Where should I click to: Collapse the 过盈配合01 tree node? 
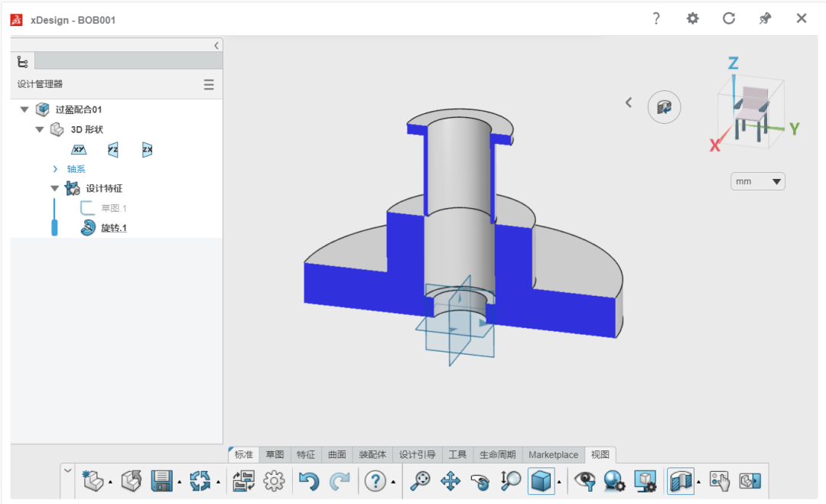pyautogui.click(x=24, y=109)
